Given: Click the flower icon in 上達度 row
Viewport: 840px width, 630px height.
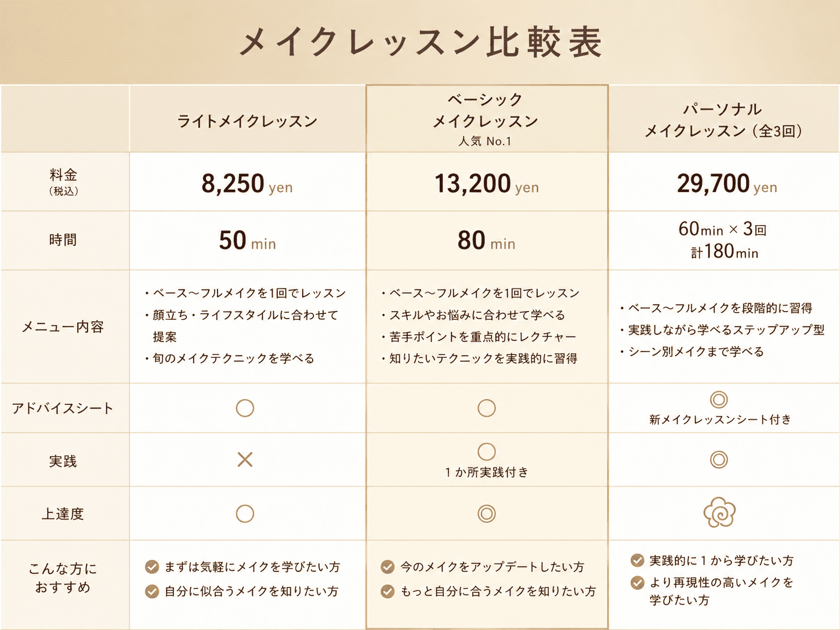Looking at the screenshot, I should point(719,513).
